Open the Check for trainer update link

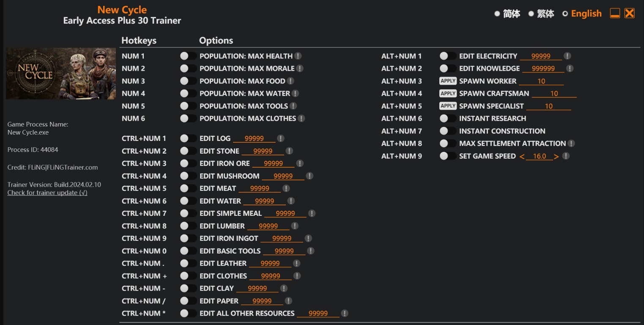47,193
